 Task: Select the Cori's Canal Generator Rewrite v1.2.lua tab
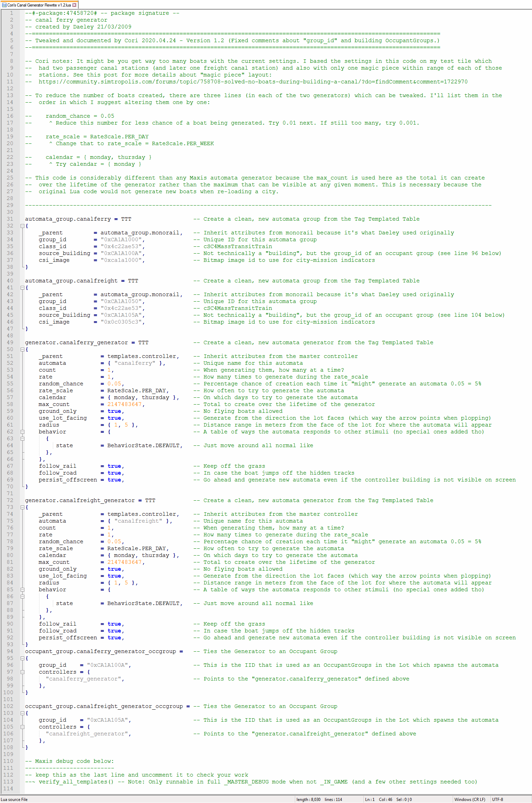coord(39,5)
